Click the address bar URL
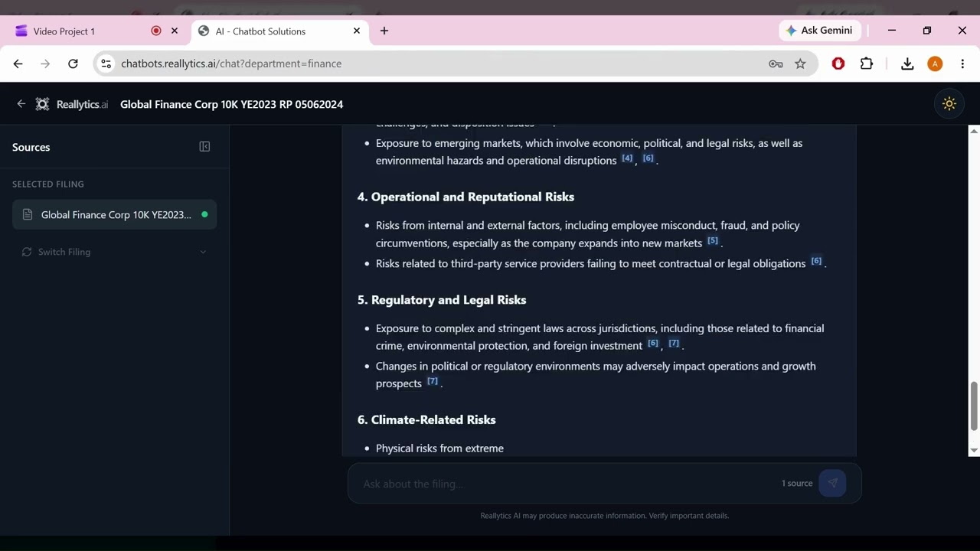The height and width of the screenshot is (551, 980). [231, 64]
